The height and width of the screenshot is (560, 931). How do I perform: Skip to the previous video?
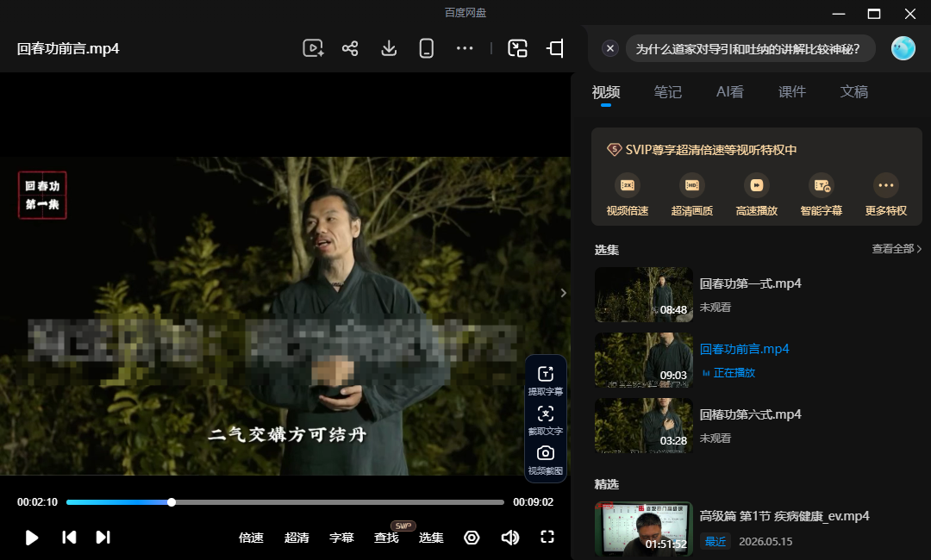pos(69,538)
